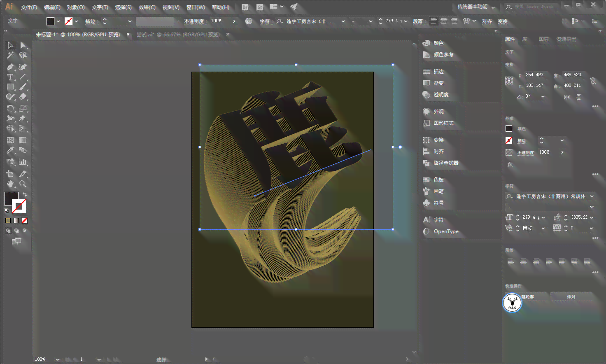Align text left in Properties paragraph section
This screenshot has height=364, width=606.
pos(510,261)
